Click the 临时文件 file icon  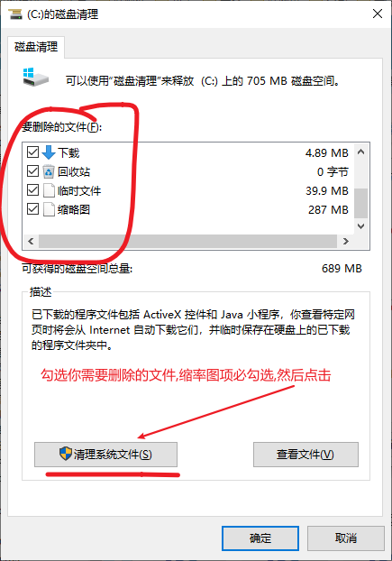[x=49, y=190]
